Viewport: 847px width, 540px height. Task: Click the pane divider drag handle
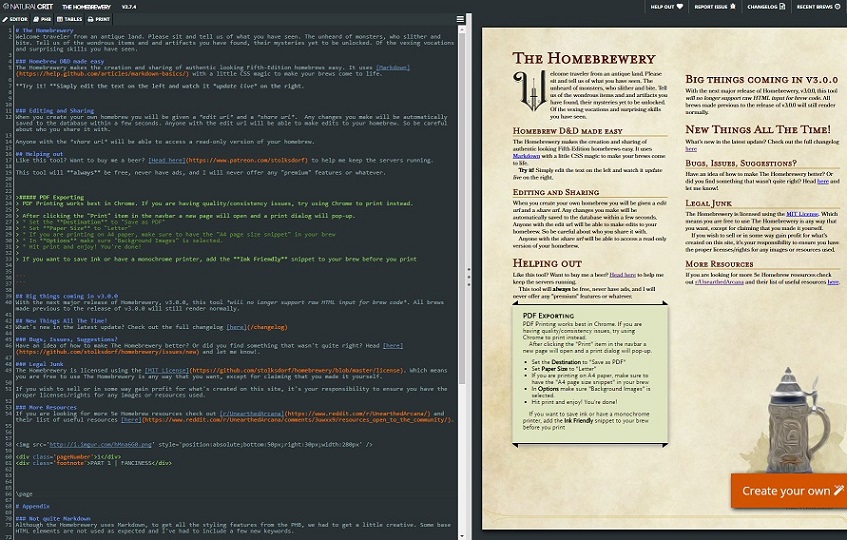coord(469,276)
